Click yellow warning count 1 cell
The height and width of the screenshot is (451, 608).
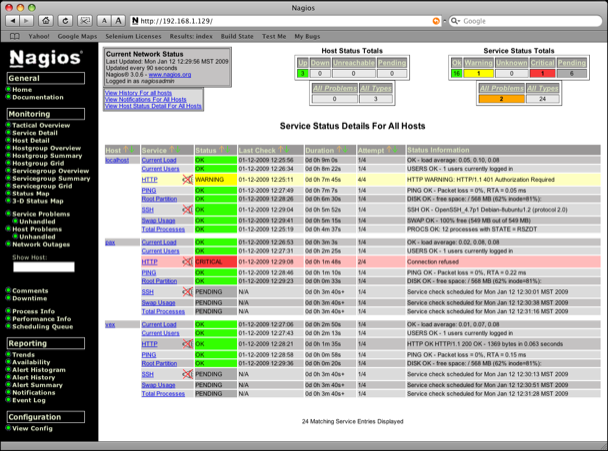[478, 73]
